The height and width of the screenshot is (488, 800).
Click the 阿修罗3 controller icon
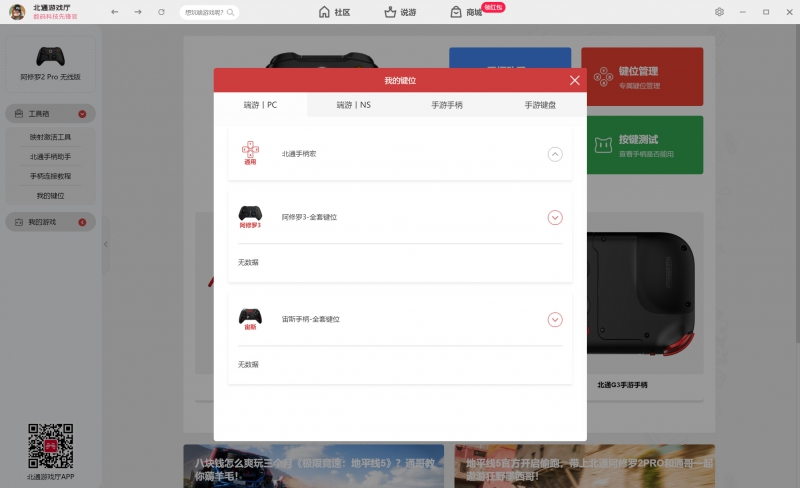[250, 216]
